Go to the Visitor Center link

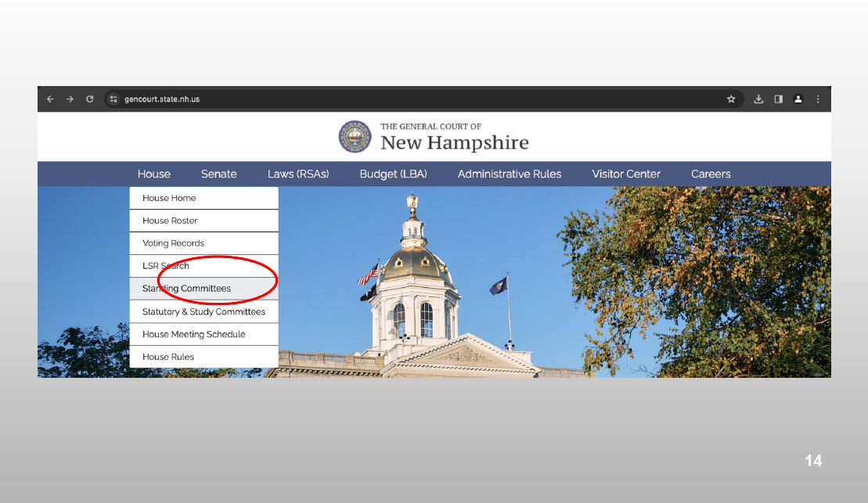[x=626, y=174]
